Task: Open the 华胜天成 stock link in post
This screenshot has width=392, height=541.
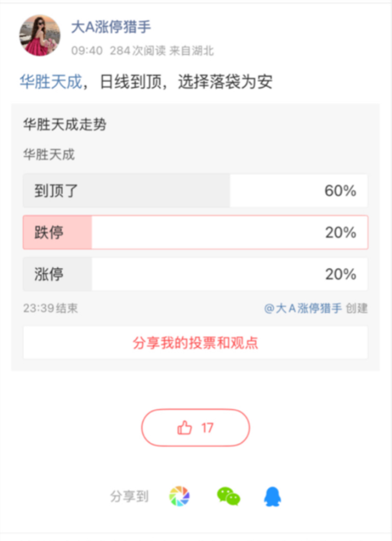Action: [51, 82]
